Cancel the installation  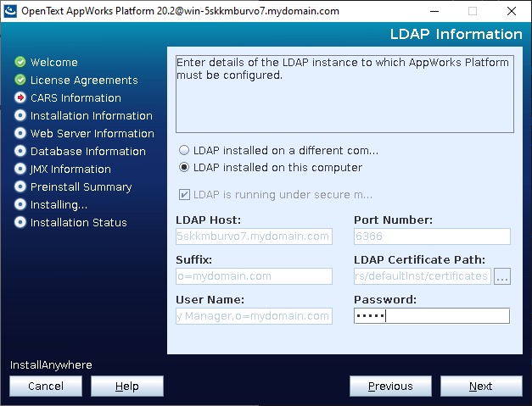click(x=46, y=386)
